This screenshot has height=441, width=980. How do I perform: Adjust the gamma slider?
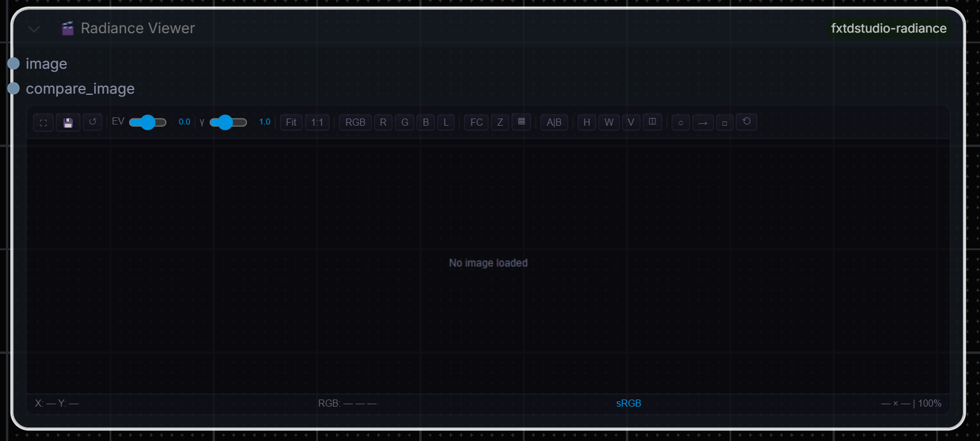click(x=228, y=122)
